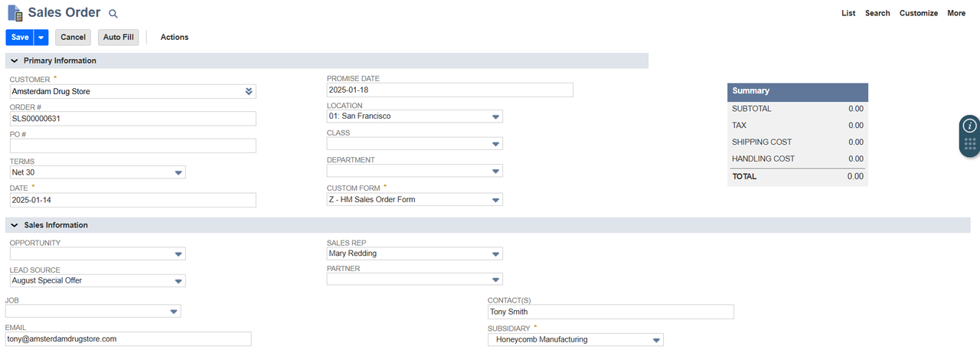Collapse the Primary Information section
This screenshot has width=980, height=350.
(15, 61)
